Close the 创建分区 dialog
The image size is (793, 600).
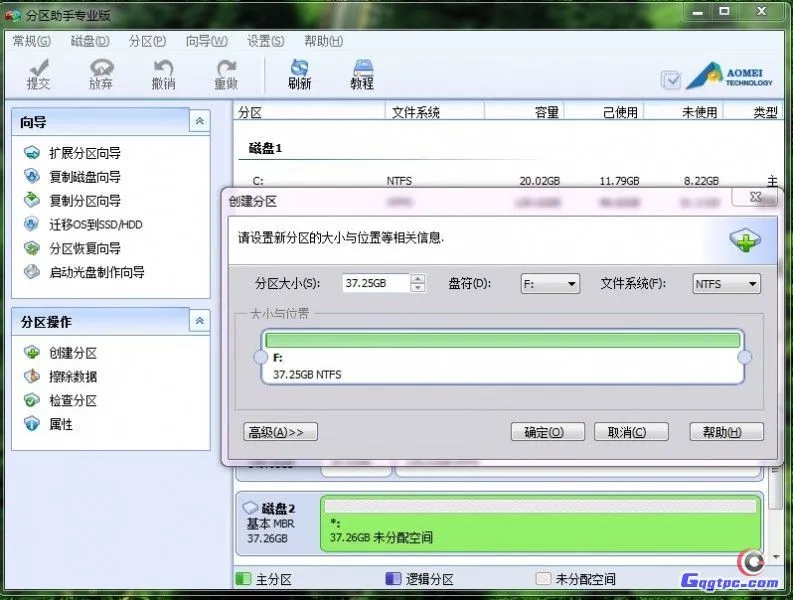[756, 197]
